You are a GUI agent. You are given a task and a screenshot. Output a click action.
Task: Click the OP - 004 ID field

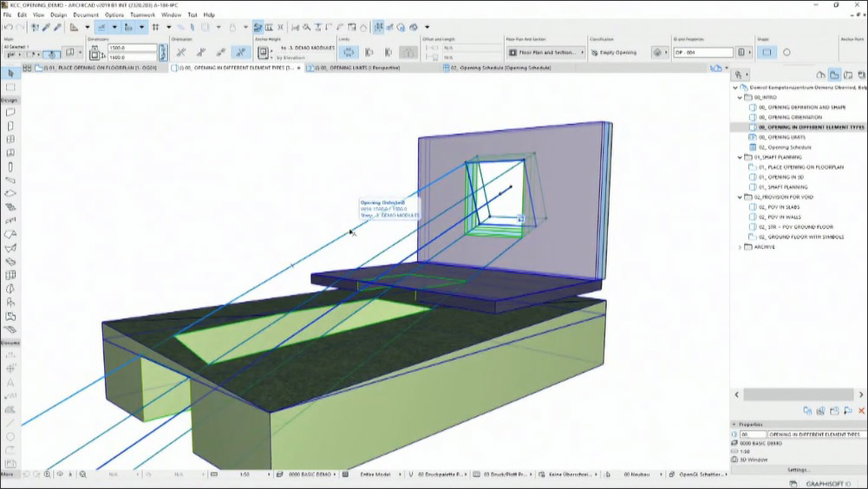coord(703,53)
